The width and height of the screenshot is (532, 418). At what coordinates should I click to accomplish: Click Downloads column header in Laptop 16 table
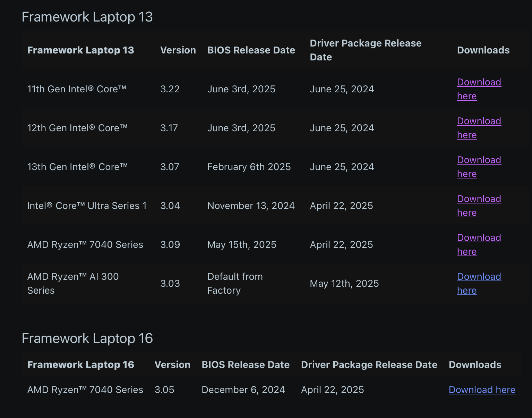[475, 365]
